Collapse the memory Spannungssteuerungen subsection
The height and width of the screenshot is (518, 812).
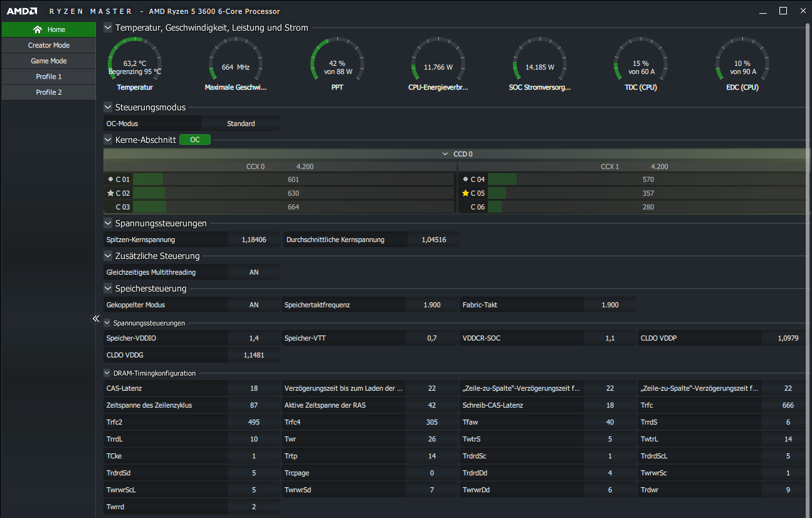point(108,323)
